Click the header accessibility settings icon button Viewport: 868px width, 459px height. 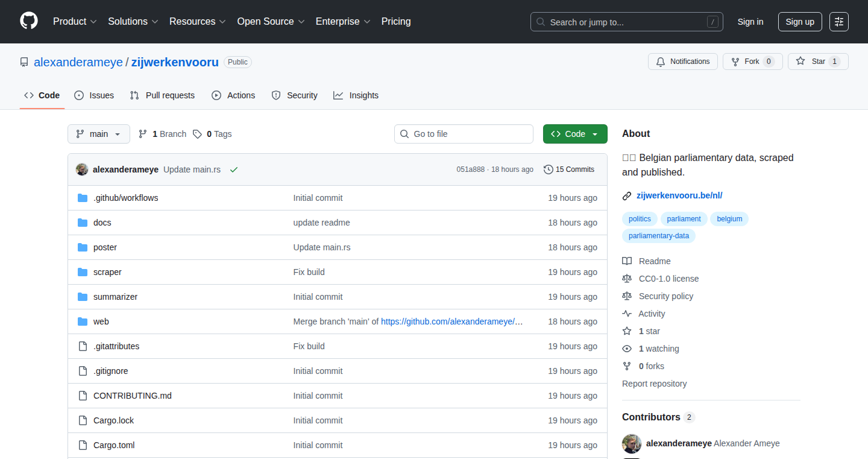[839, 22]
